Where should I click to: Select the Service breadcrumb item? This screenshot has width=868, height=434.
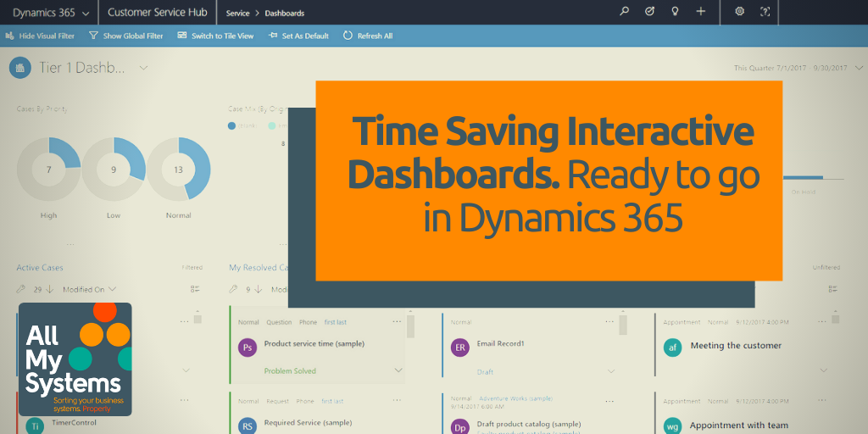point(237,14)
